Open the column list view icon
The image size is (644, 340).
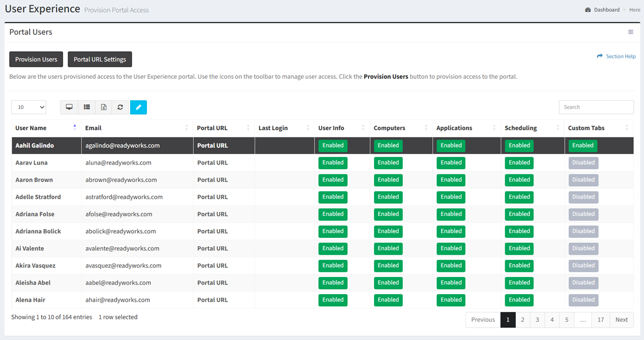pyautogui.click(x=87, y=107)
